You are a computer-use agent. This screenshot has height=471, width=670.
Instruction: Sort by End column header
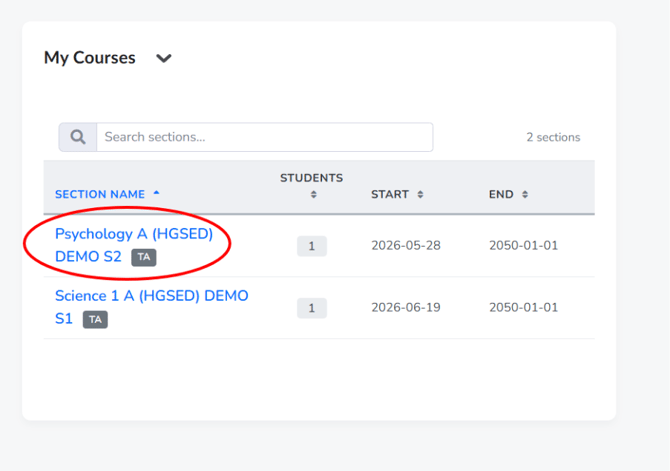(x=501, y=194)
